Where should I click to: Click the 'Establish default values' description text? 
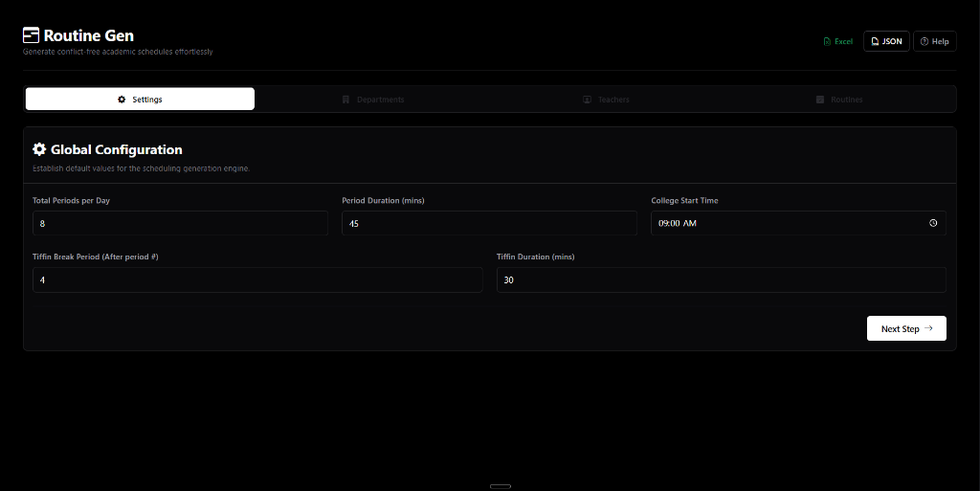[142, 168]
